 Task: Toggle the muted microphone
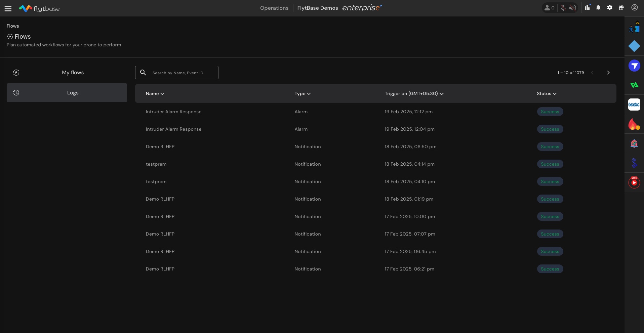563,8
